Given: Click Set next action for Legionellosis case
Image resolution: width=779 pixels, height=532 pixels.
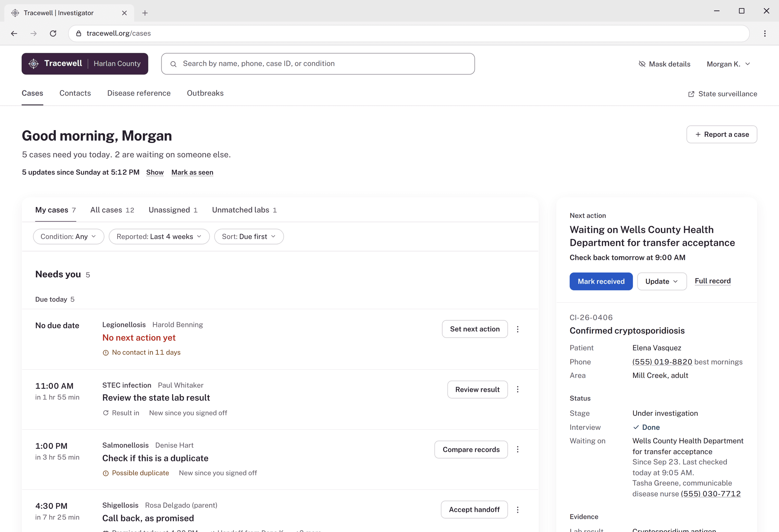Looking at the screenshot, I should (475, 329).
